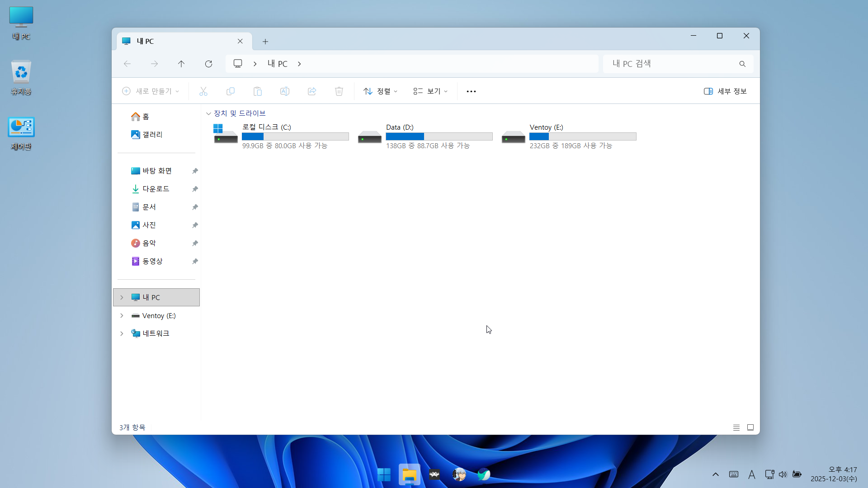Click the 내 PC 검색 search field
This screenshot has width=868, height=488.
point(669,64)
